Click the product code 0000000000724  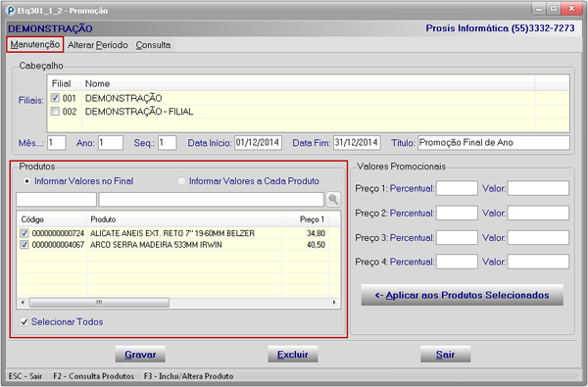coord(58,233)
